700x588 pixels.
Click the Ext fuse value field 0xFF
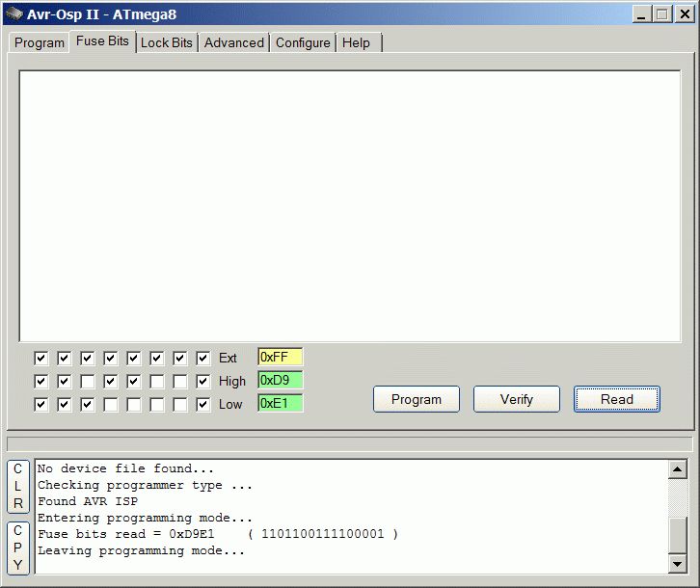point(280,358)
